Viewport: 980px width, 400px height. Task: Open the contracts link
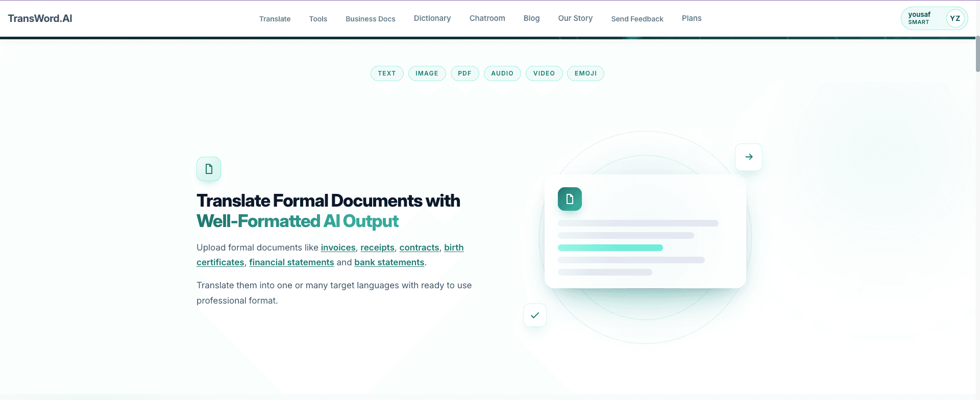click(419, 247)
